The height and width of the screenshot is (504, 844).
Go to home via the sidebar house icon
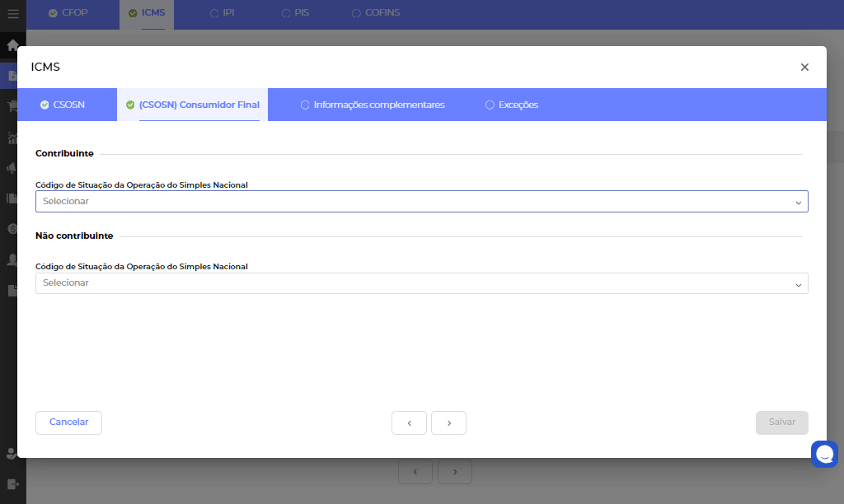[12, 45]
